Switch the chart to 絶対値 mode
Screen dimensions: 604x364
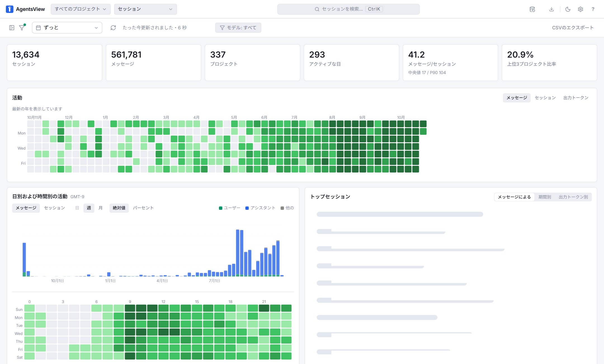pyautogui.click(x=119, y=208)
